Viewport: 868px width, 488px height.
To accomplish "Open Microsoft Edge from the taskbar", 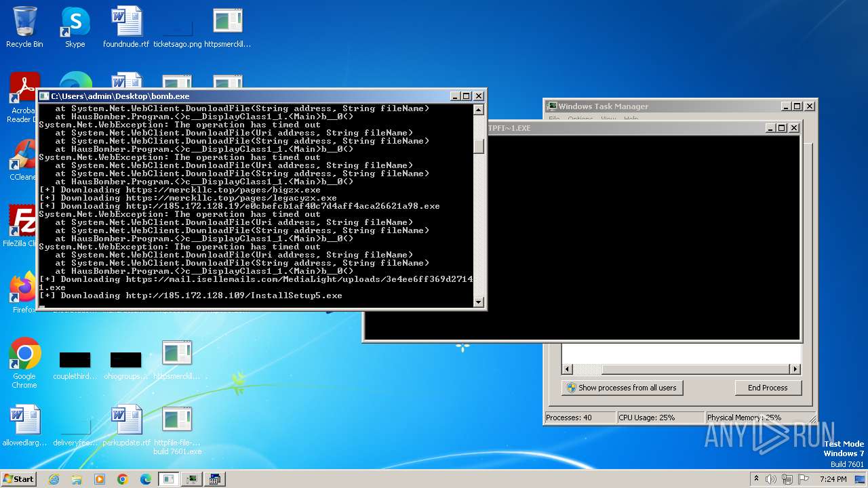I will pos(146,479).
